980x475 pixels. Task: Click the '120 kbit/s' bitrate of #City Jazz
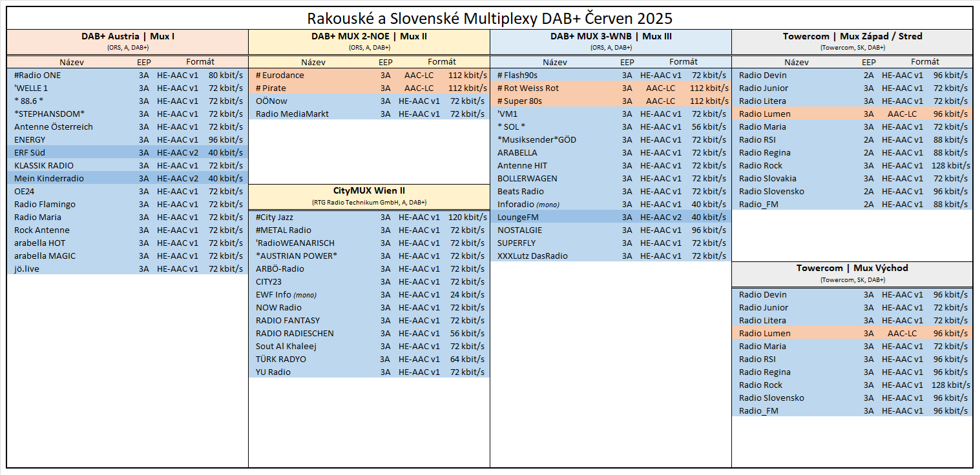(x=468, y=217)
